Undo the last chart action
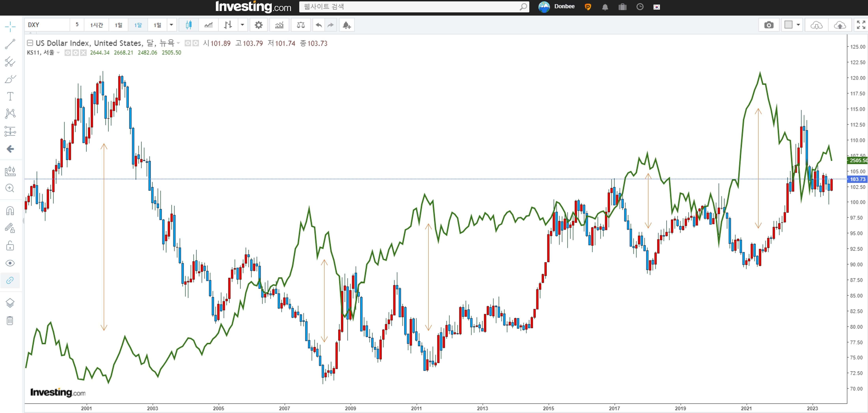 tap(318, 25)
